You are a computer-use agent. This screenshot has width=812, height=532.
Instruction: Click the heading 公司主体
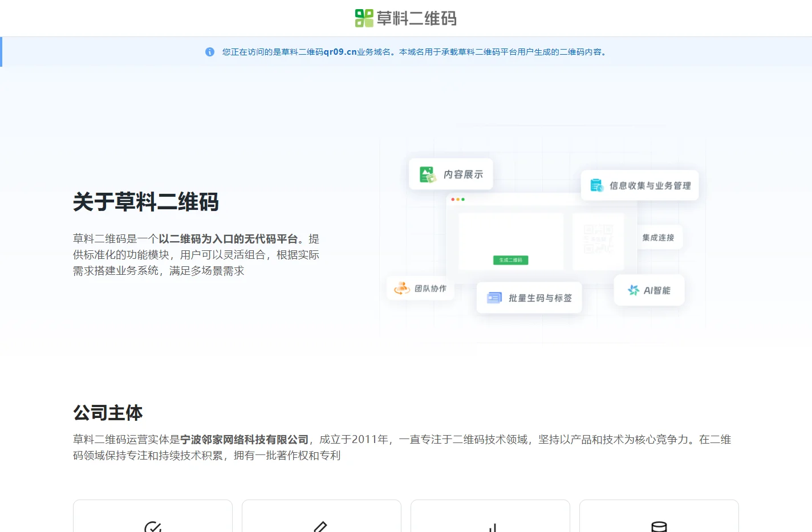click(108, 412)
